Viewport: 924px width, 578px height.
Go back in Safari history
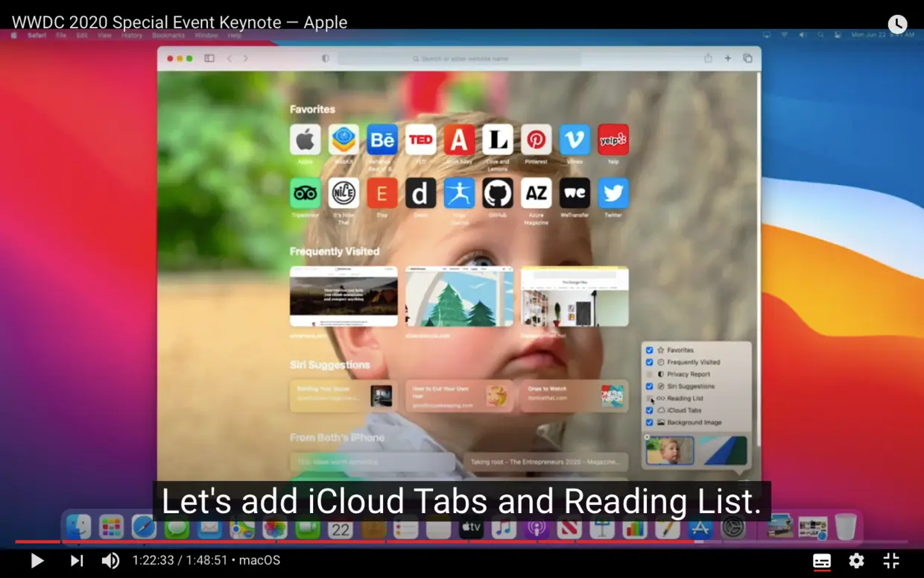pos(229,58)
